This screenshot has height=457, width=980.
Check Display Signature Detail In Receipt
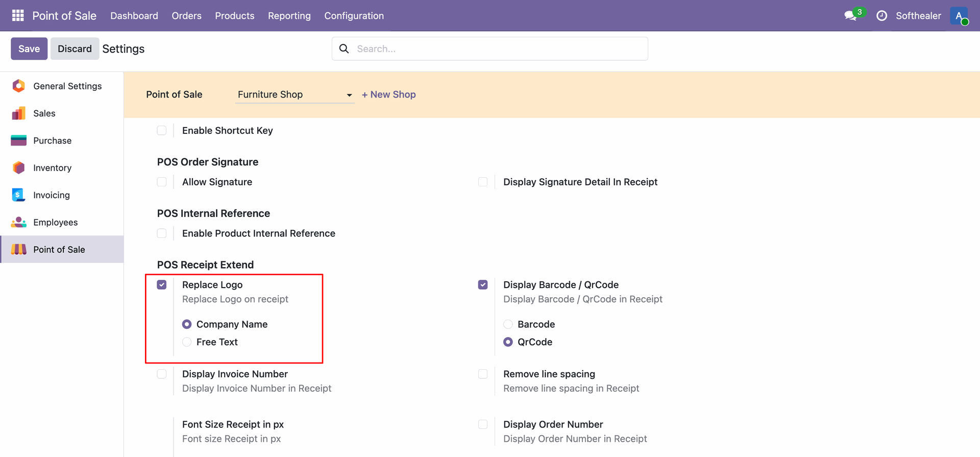tap(483, 182)
